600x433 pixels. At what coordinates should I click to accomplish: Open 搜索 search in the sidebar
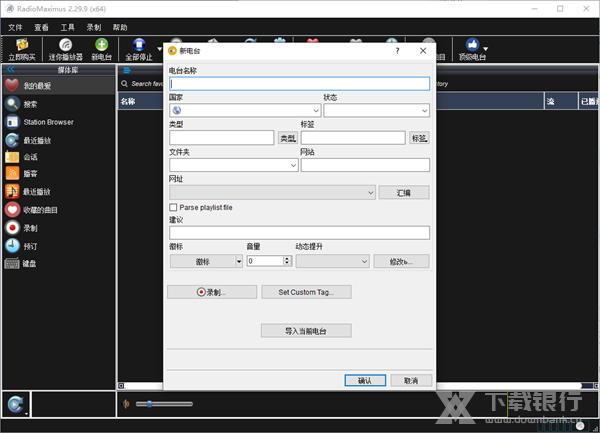pyautogui.click(x=59, y=104)
